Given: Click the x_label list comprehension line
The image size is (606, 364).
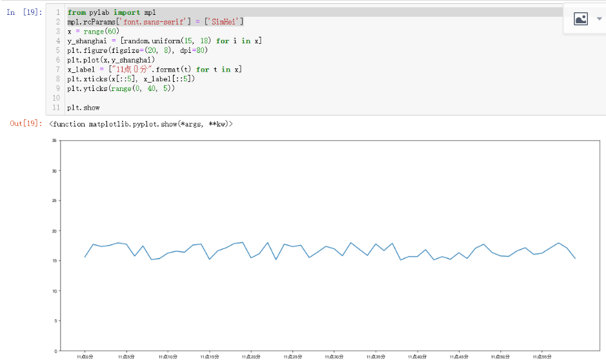Looking at the screenshot, I should point(155,70).
